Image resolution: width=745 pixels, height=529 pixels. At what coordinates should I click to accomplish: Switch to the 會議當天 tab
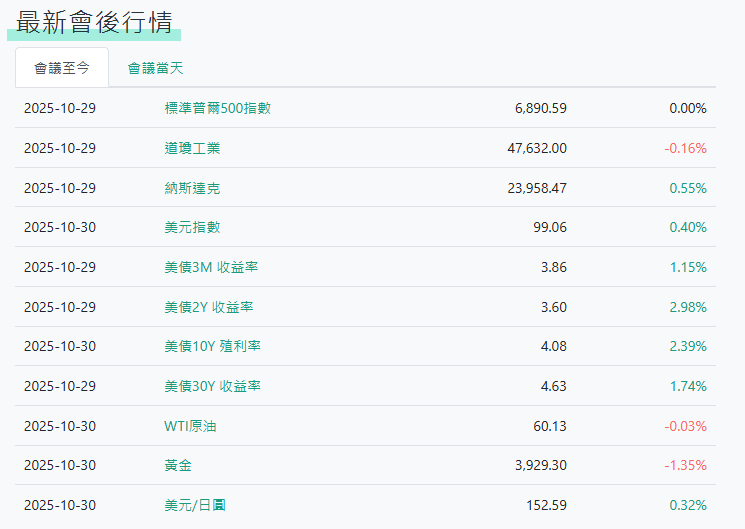click(x=155, y=68)
